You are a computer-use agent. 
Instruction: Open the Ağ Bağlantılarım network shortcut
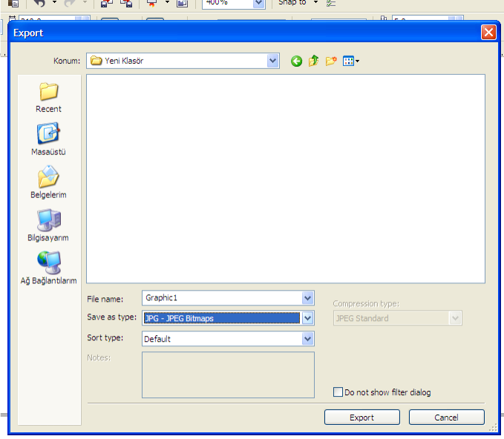48,268
